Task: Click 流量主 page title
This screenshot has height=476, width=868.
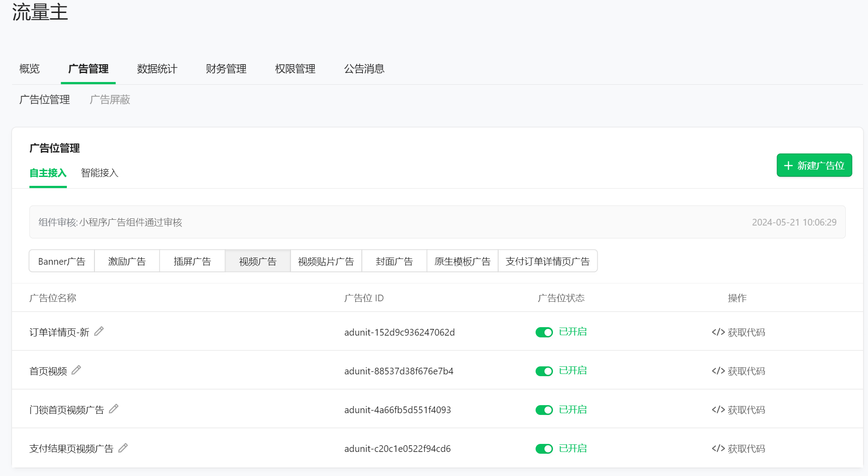Action: (40, 12)
